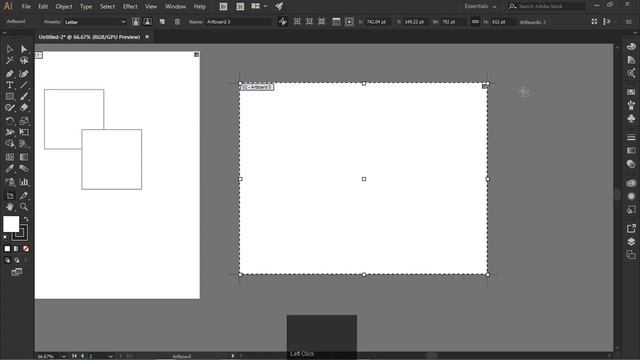Screen dimensions: 640x360
Task: Open the Edit menu
Action: [x=43, y=7]
